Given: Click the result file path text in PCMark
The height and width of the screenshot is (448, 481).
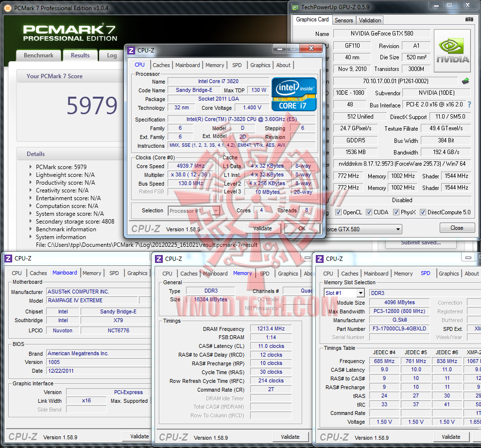Looking at the screenshot, I should point(147,245).
